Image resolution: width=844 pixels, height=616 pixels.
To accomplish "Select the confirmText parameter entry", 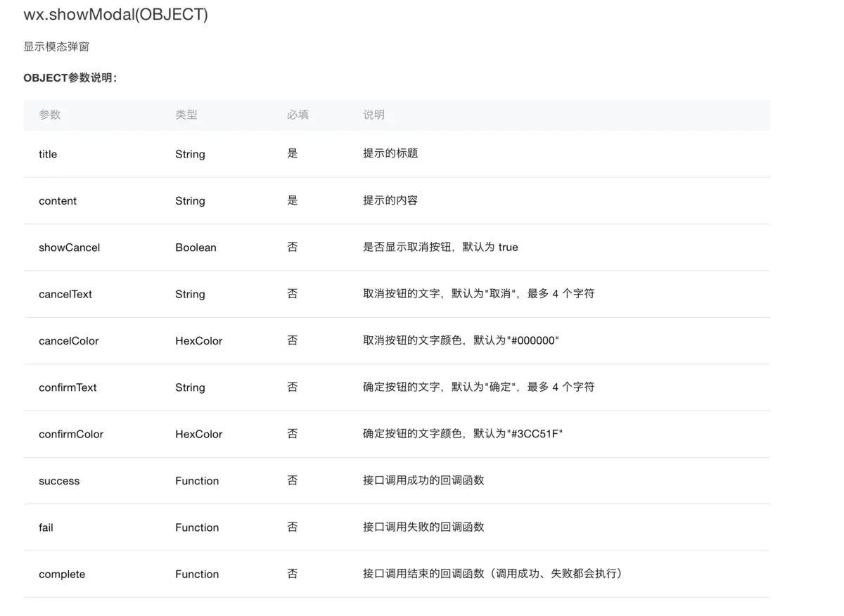I will [68, 387].
